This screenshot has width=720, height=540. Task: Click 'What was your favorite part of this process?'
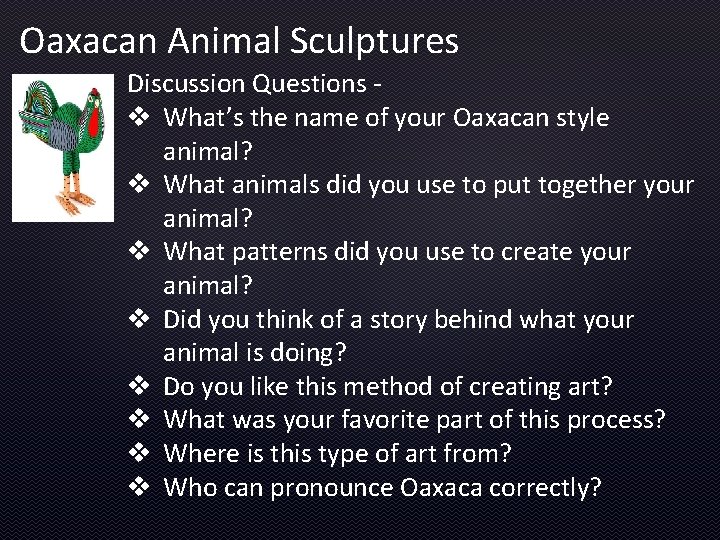414,418
